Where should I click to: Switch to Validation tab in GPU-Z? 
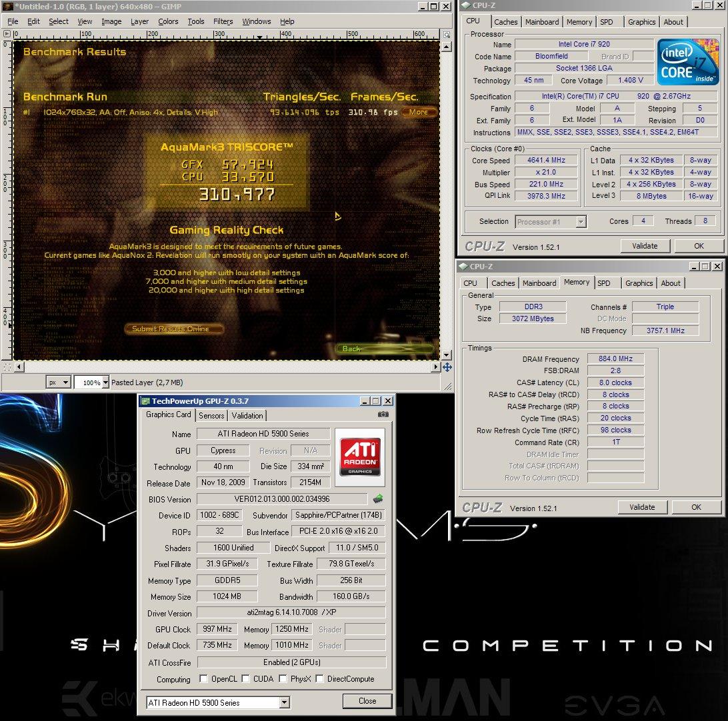pyautogui.click(x=247, y=416)
